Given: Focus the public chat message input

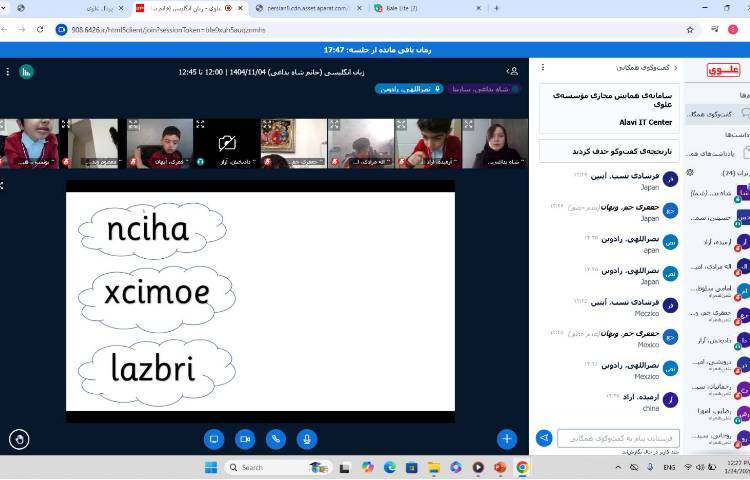Looking at the screenshot, I should [618, 438].
